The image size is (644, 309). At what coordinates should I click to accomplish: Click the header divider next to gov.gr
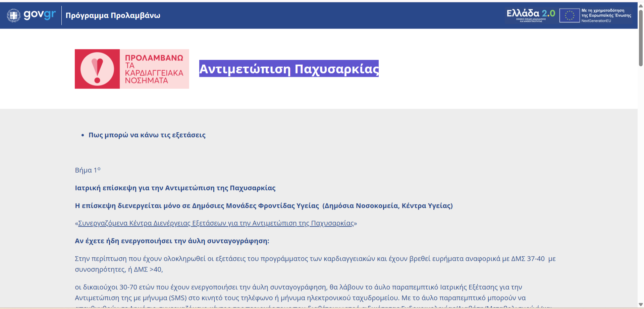61,15
